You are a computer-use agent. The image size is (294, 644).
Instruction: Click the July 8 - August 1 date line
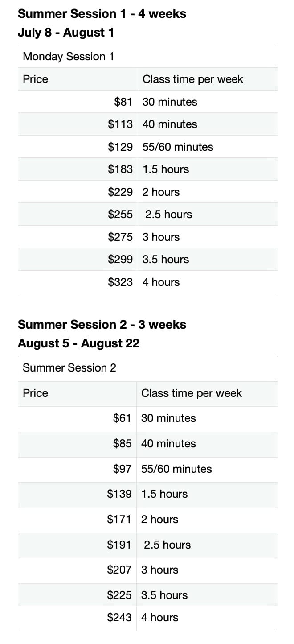pyautogui.click(x=66, y=33)
